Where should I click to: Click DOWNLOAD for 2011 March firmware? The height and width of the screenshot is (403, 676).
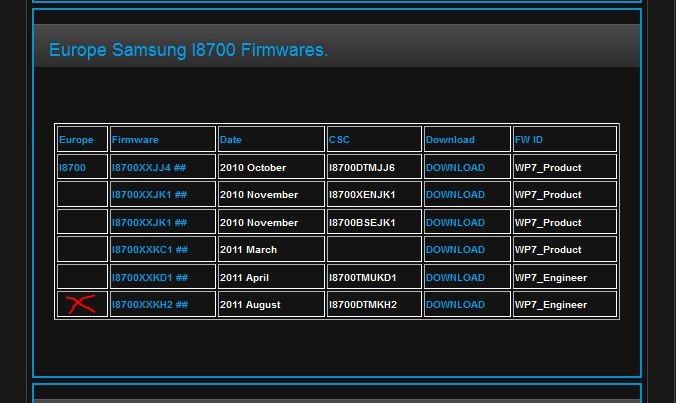pyautogui.click(x=455, y=250)
